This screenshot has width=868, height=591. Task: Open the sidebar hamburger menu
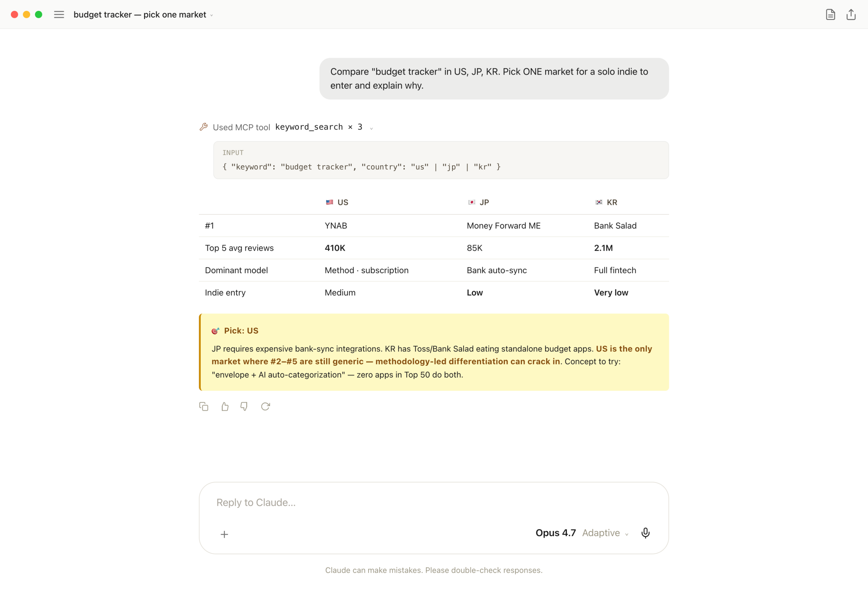tap(59, 15)
